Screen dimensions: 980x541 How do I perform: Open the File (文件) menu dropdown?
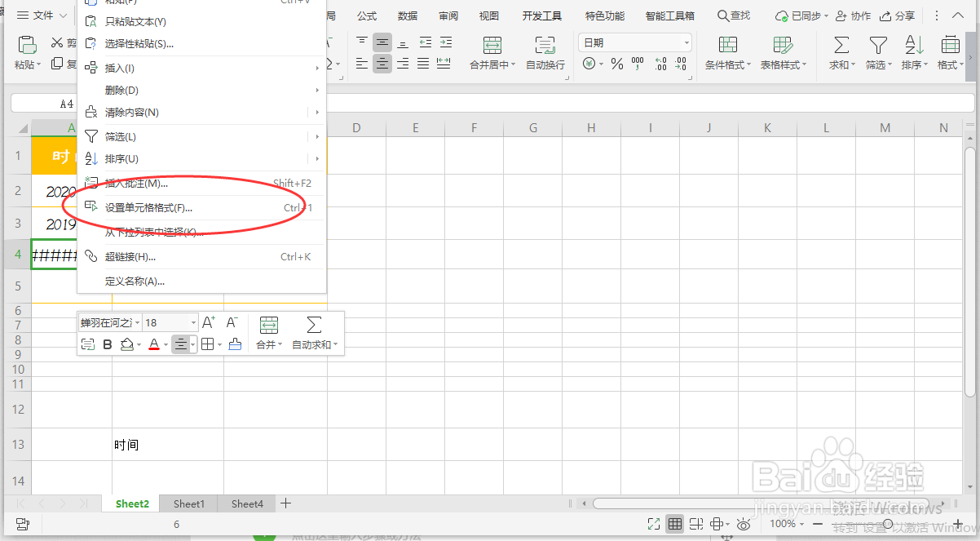pyautogui.click(x=42, y=16)
